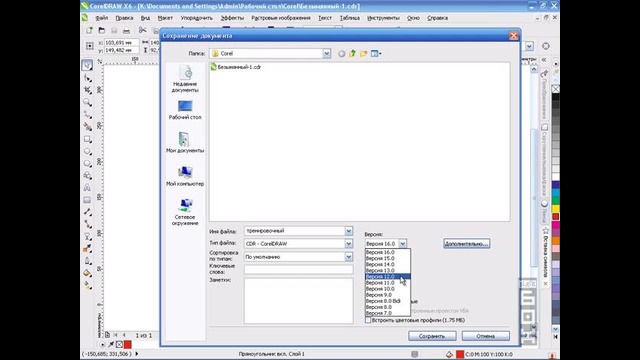Choose Версия 14.0 from the list

387,264
